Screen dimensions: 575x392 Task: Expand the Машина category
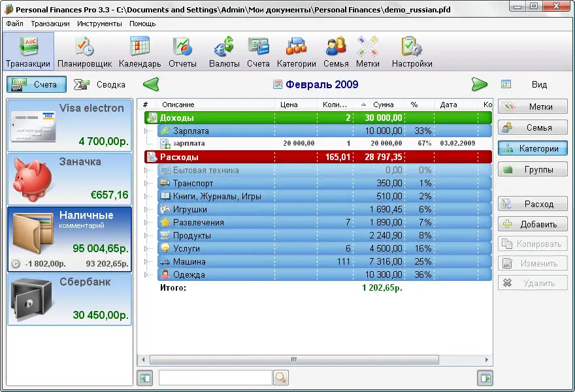pyautogui.click(x=146, y=261)
